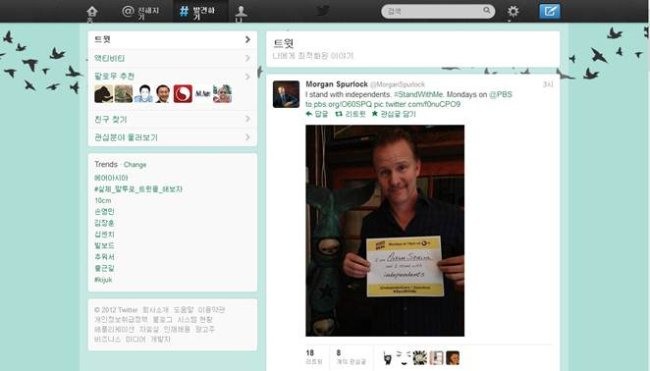Viewport: 650px width, 371px height.
Task: Click the reply arrow under tweet
Action: (x=317, y=114)
